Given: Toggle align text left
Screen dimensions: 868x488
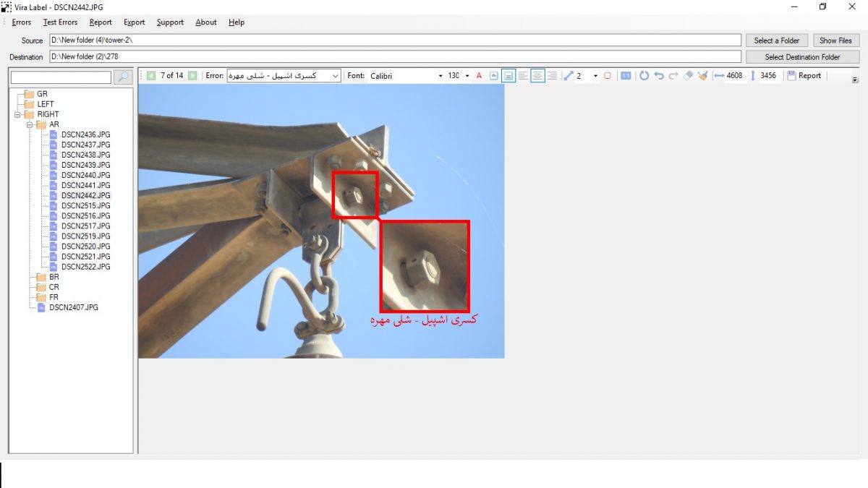Looking at the screenshot, I should 523,76.
